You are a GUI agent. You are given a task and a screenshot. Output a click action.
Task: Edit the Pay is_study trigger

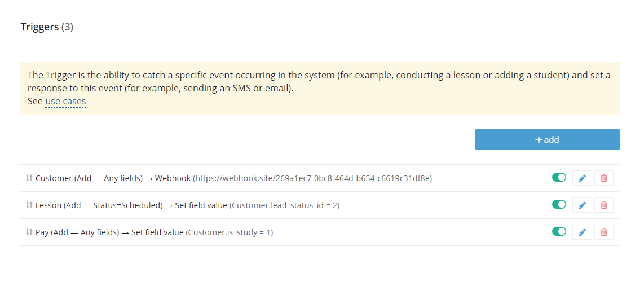(x=582, y=232)
